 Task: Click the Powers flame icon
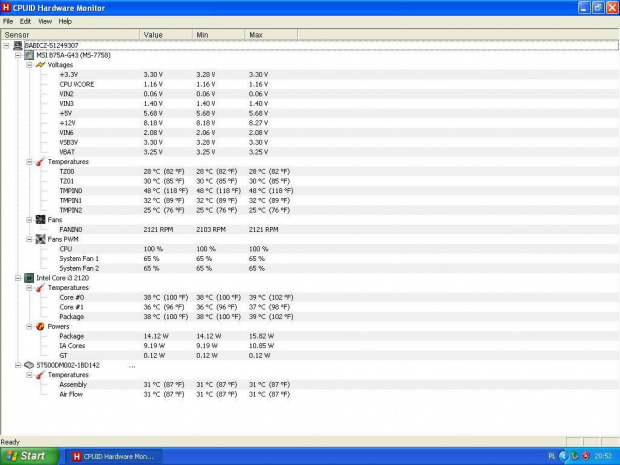click(40, 327)
